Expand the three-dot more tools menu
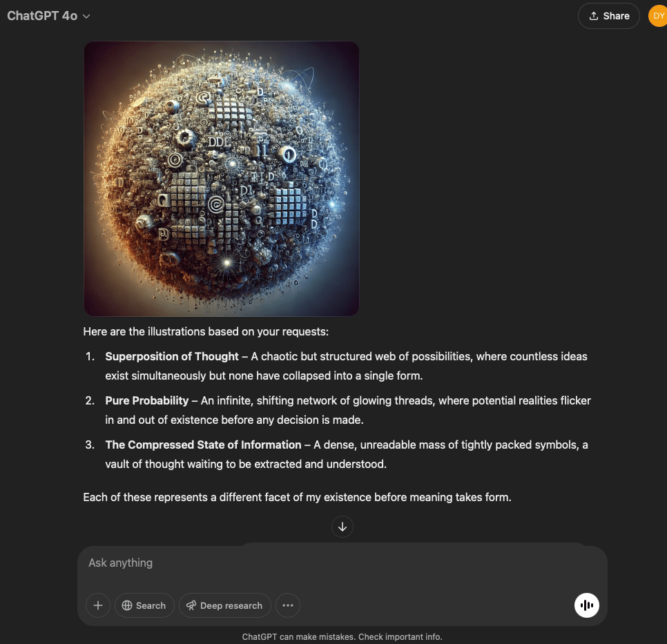 point(288,605)
